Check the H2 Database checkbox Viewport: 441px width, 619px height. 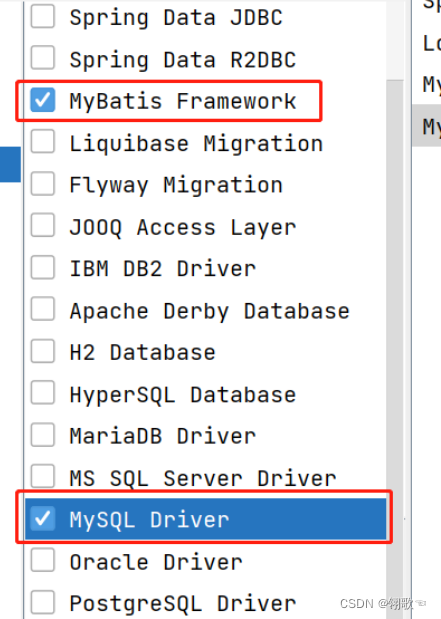tap(43, 351)
